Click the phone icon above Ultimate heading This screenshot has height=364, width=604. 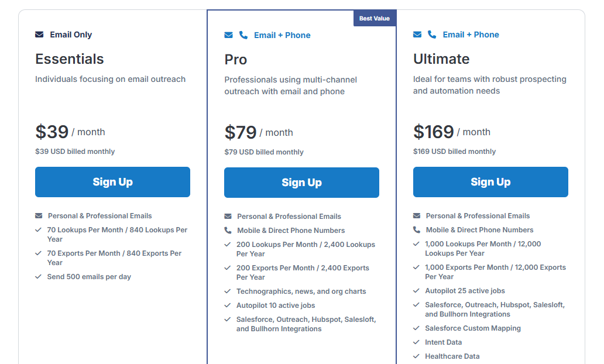432,35
